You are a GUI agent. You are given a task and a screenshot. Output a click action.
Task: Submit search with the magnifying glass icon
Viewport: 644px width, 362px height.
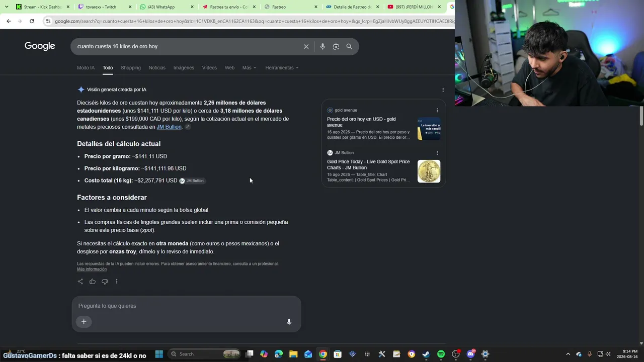[x=349, y=46]
